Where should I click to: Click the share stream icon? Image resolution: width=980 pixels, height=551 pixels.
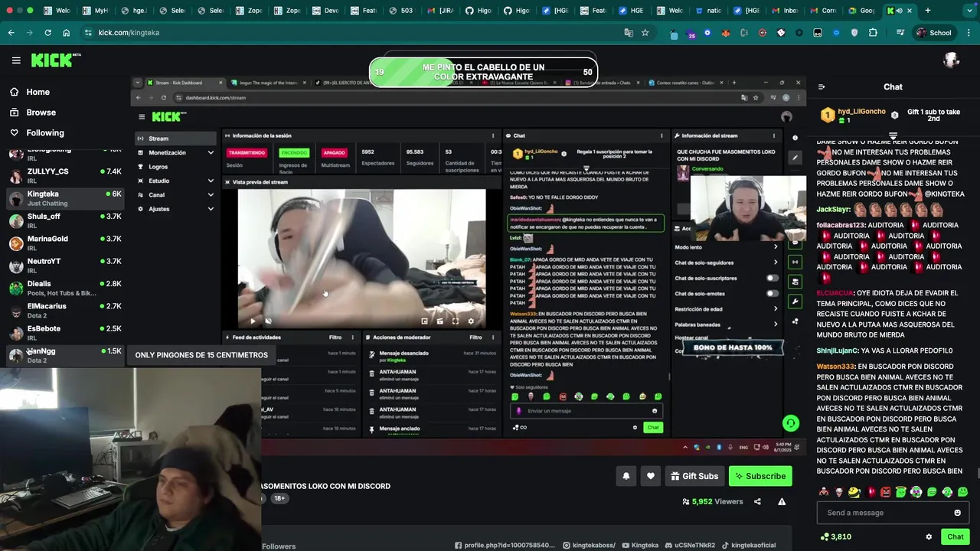click(757, 502)
